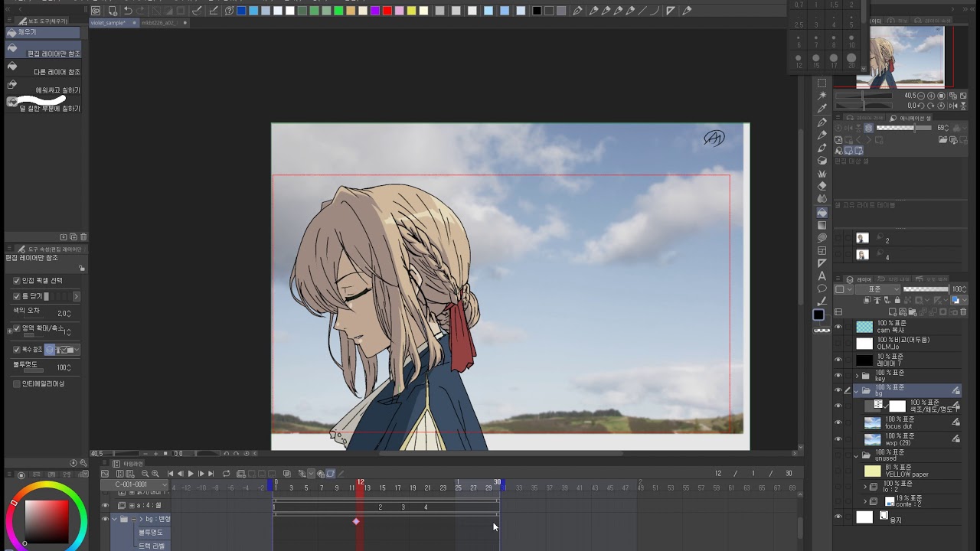Toggle 영역 확대/축소 checkbox
This screenshot has width=980, height=551.
(17, 329)
